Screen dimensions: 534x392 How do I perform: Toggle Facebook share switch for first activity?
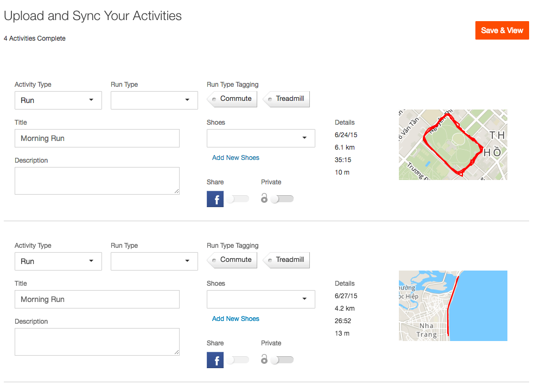pos(238,199)
